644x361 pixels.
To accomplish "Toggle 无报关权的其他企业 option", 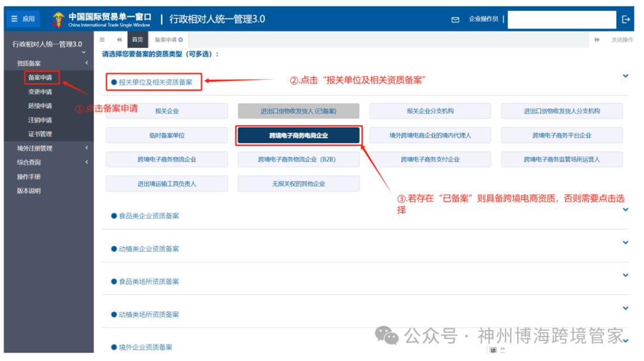I will pos(299,184).
